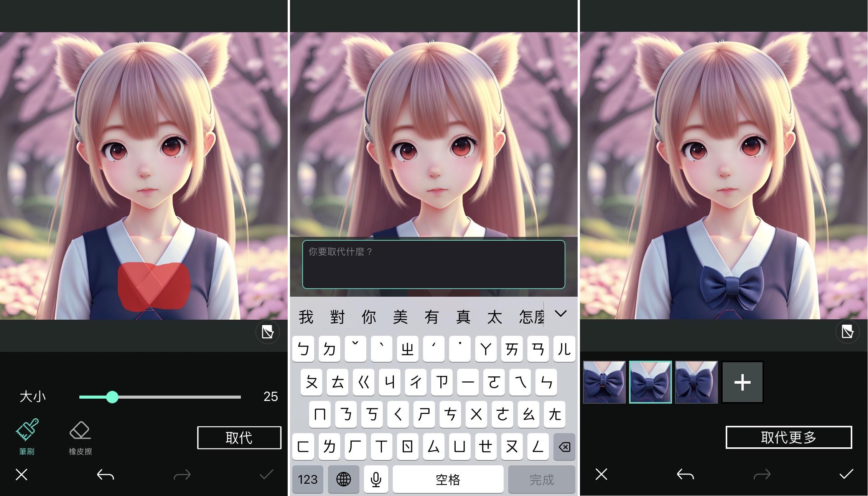The image size is (868, 496).
Task: Tap the compare icon in the right panel
Action: click(x=847, y=332)
